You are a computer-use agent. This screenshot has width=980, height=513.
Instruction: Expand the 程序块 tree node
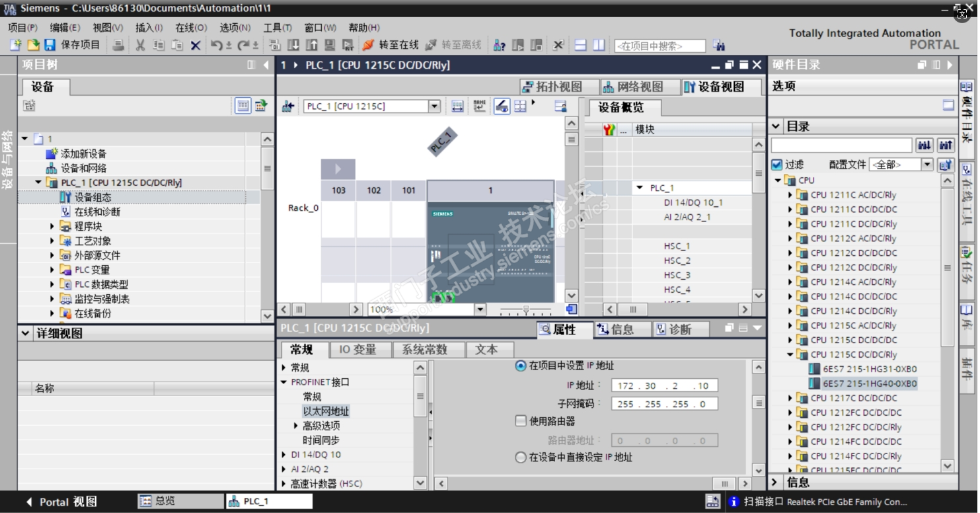coord(52,226)
